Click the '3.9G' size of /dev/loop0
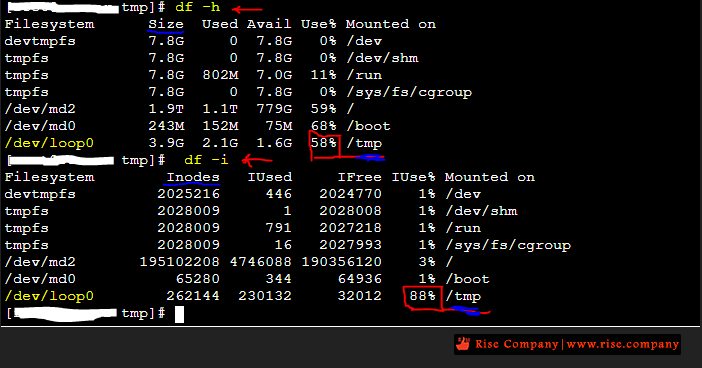Screen dimensions: 702x368 click(x=166, y=143)
